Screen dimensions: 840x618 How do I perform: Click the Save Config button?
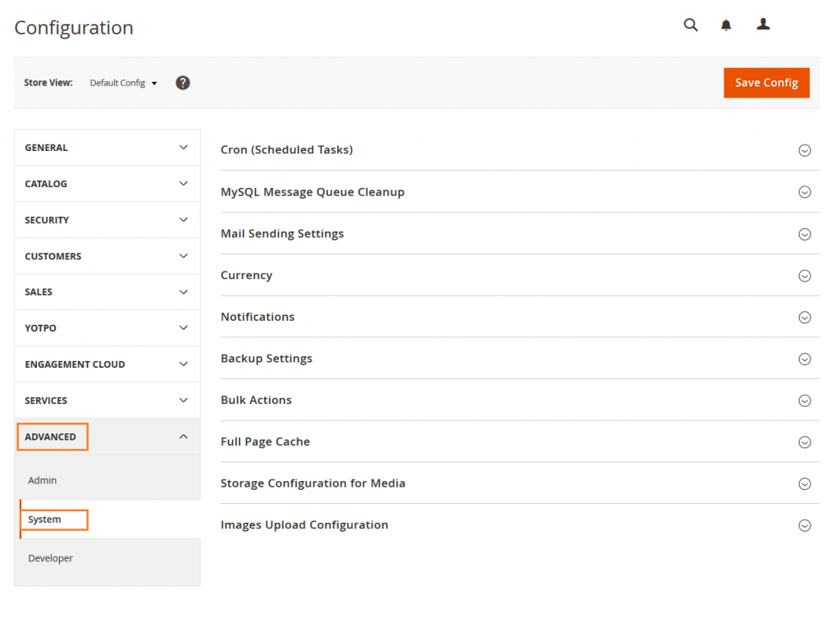(x=766, y=82)
